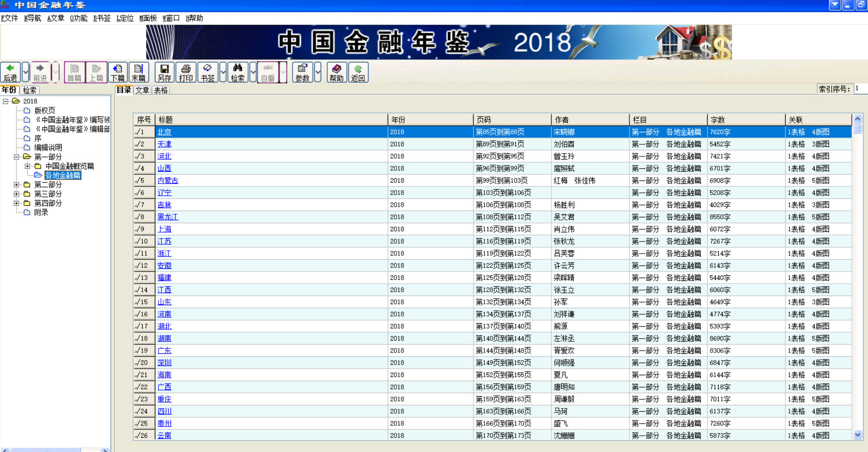Open the dropdown arrow beside the 检索 button
868x452 pixels.
point(253,72)
